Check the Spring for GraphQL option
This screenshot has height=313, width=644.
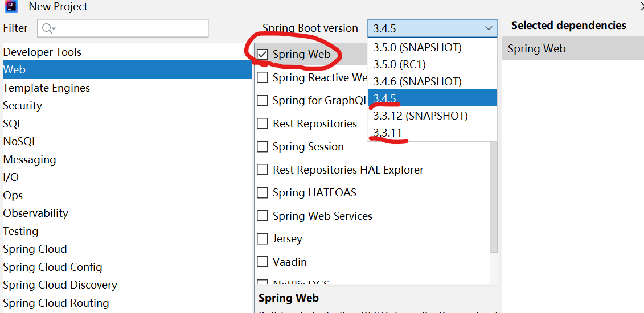coord(262,100)
